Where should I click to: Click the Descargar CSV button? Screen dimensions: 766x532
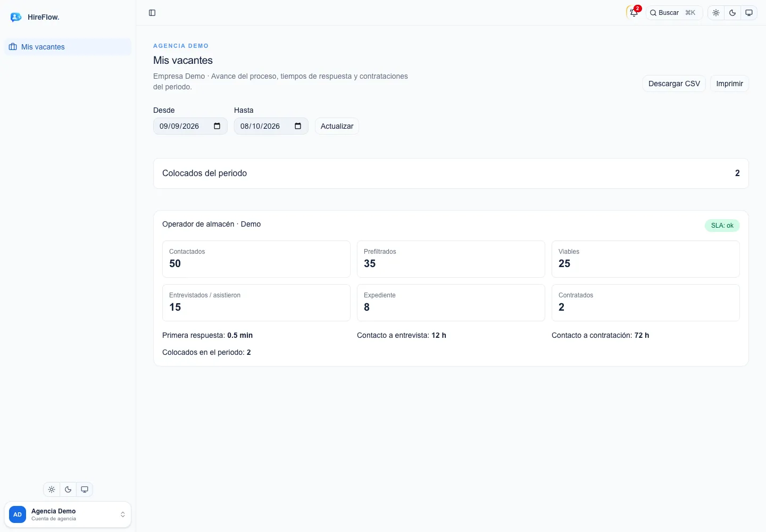[674, 84]
